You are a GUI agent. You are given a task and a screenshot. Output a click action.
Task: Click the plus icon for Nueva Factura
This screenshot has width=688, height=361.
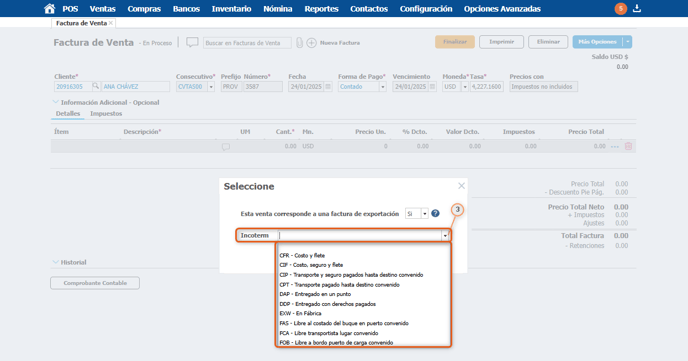coord(311,43)
